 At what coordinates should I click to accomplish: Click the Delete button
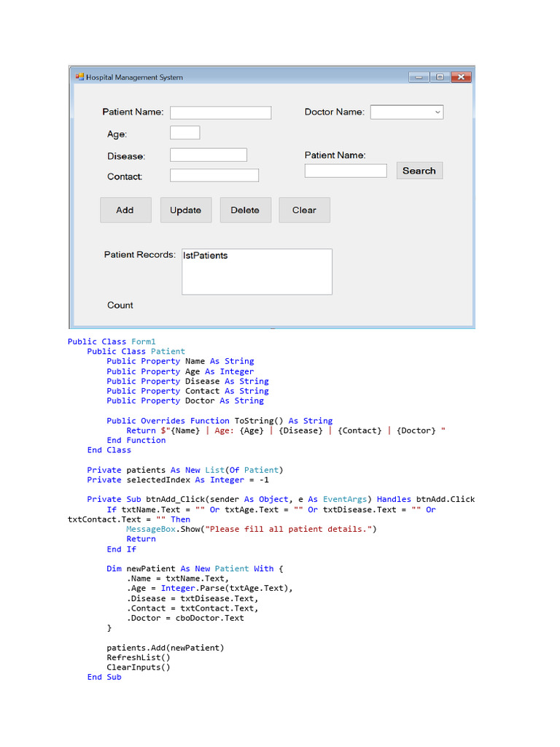[245, 210]
